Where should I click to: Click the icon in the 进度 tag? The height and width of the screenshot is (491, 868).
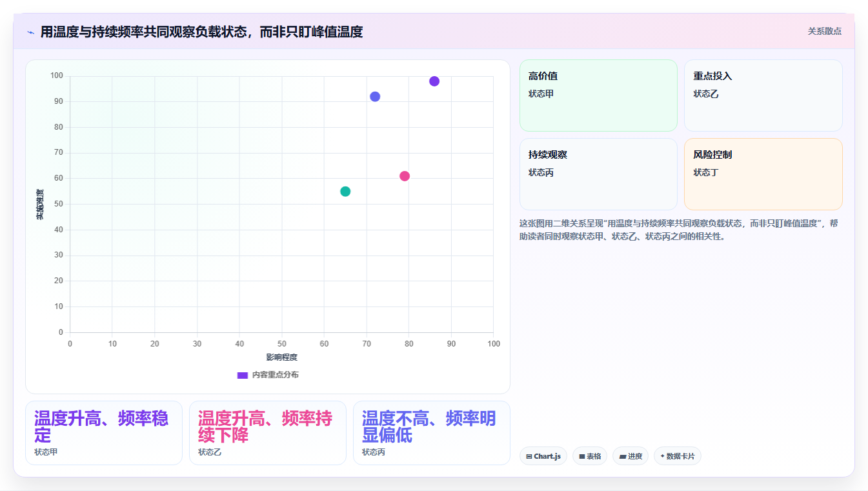(622, 456)
